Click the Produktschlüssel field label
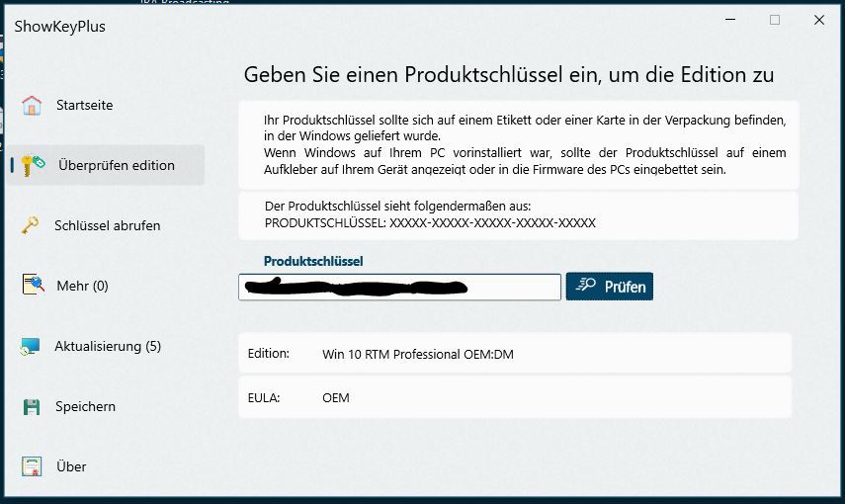The height and width of the screenshot is (504, 845). [x=313, y=262]
